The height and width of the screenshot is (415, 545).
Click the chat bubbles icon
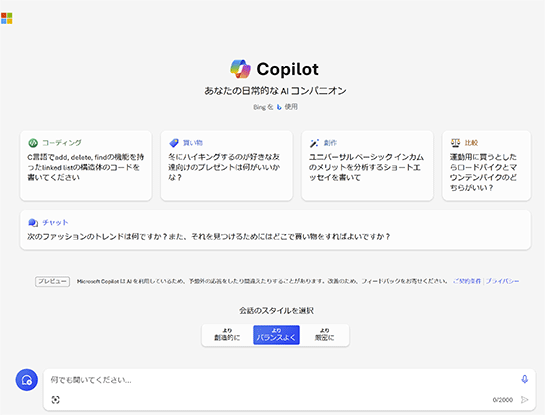(33, 222)
